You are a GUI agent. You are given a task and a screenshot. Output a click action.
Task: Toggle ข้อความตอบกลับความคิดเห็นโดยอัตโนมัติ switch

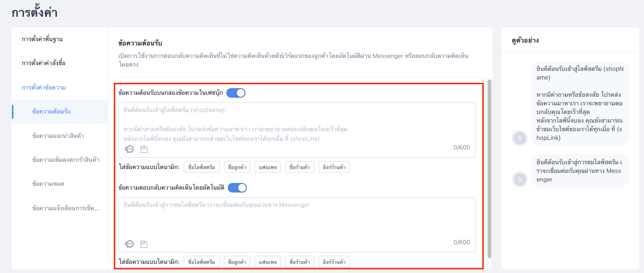pyautogui.click(x=237, y=188)
